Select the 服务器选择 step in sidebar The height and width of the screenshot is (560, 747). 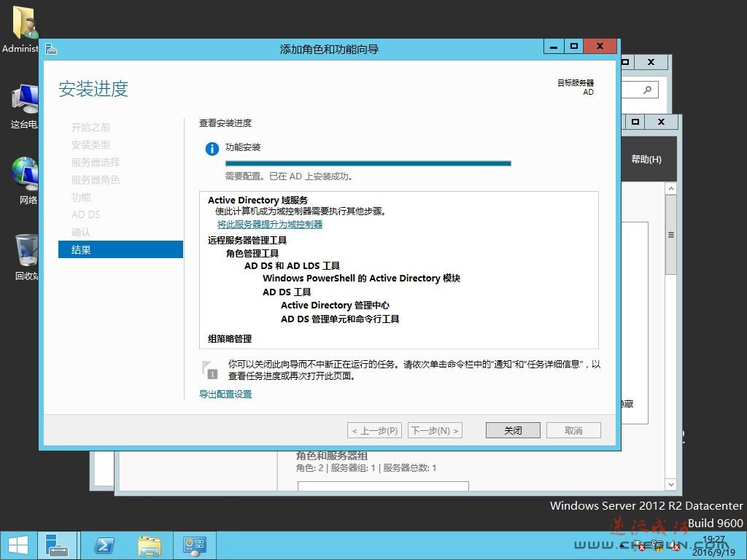96,163
